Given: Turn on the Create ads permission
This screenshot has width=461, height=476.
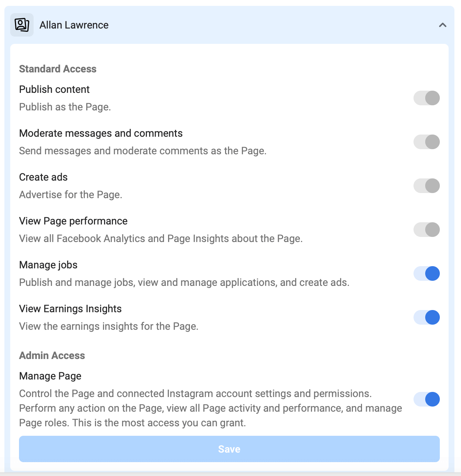Looking at the screenshot, I should point(426,186).
